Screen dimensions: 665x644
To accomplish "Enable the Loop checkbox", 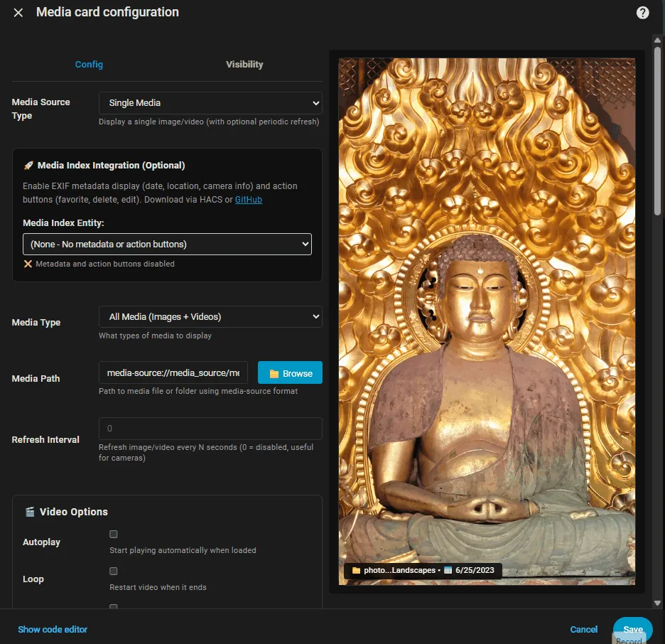I will 113,571.
